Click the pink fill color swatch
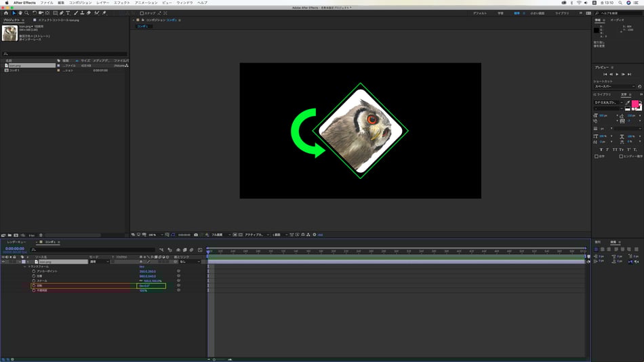 (x=635, y=103)
